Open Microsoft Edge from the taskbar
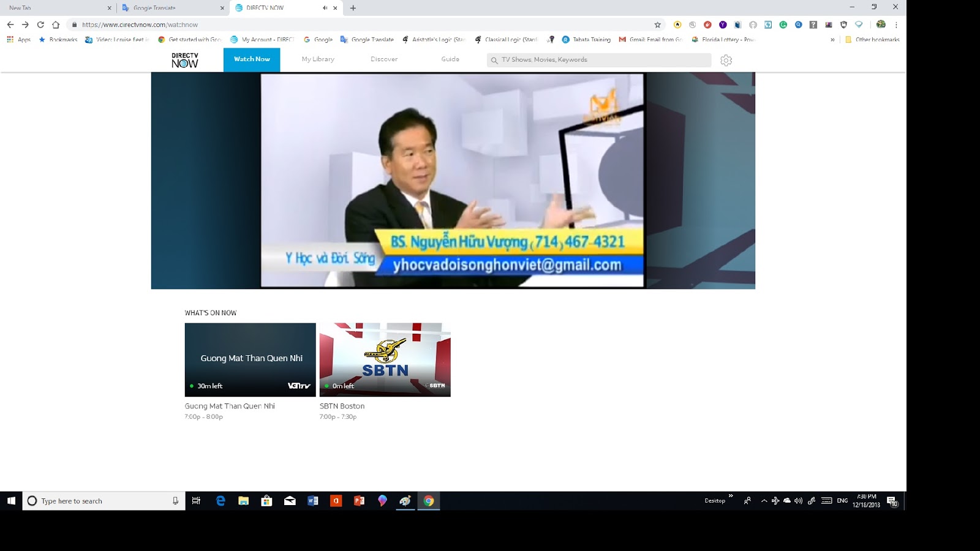 coord(221,501)
